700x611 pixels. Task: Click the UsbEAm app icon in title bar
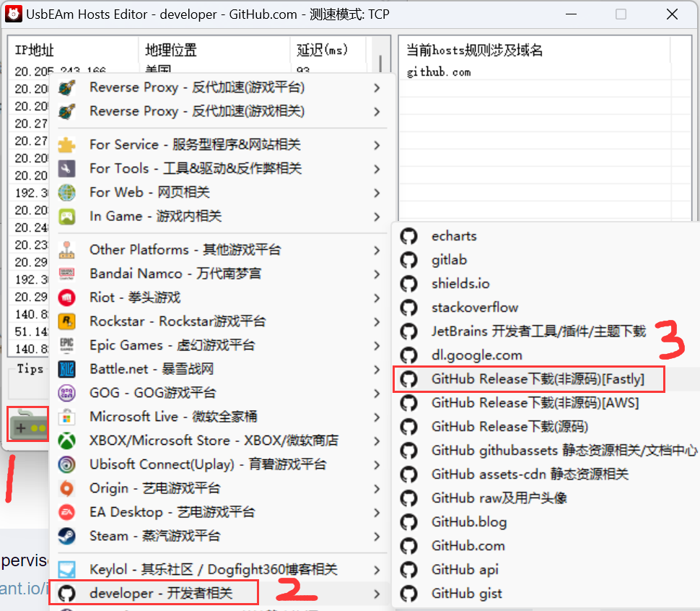pyautogui.click(x=14, y=14)
